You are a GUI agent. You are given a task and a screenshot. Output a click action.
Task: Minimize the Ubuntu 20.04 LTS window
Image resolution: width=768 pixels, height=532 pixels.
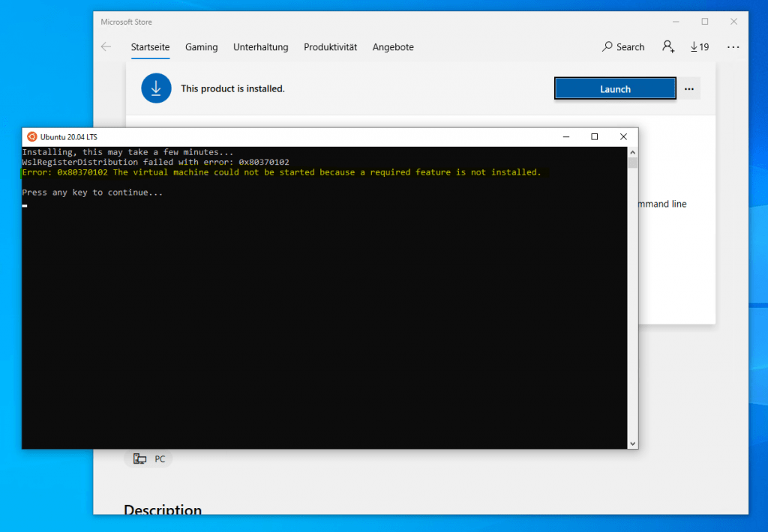(566, 137)
